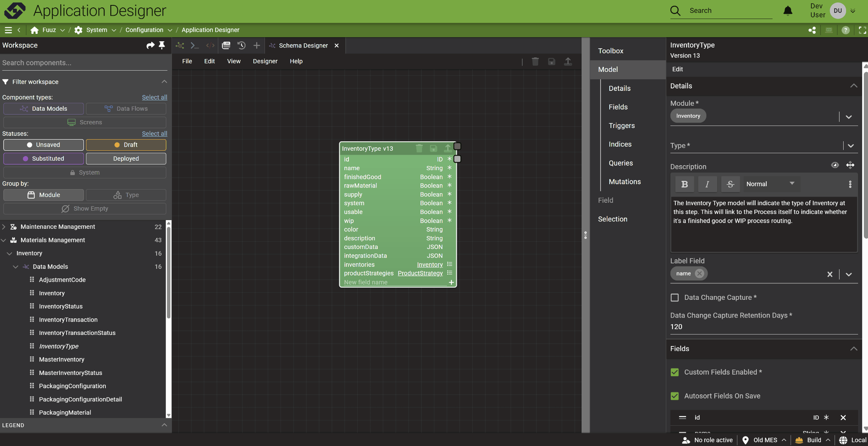Click the help question mark icon
This screenshot has width=868, height=446.
point(846,30)
